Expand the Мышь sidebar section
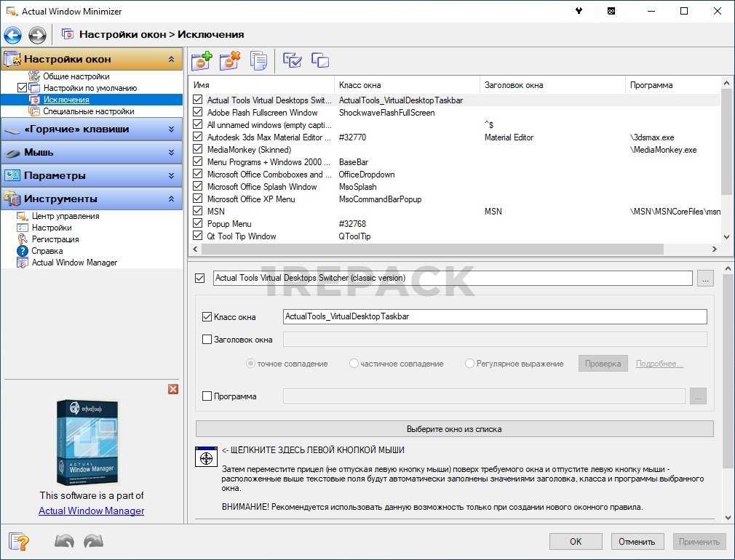735x560 pixels. (171, 153)
